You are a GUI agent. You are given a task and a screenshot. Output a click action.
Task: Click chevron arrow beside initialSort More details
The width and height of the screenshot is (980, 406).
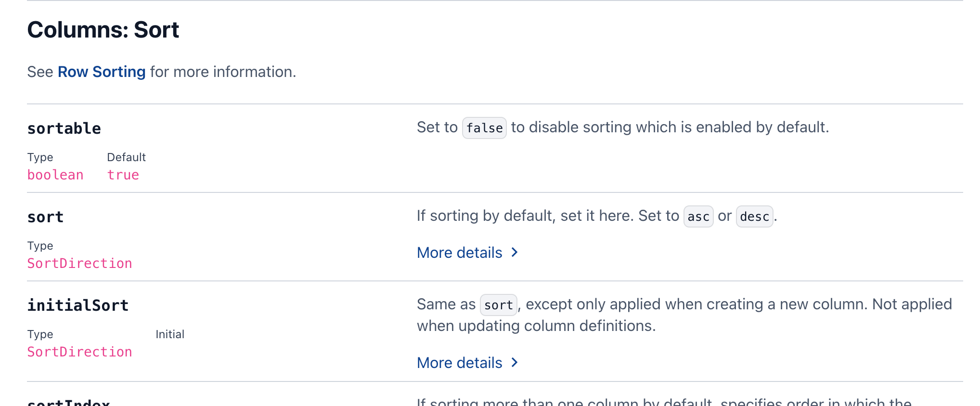coord(515,362)
